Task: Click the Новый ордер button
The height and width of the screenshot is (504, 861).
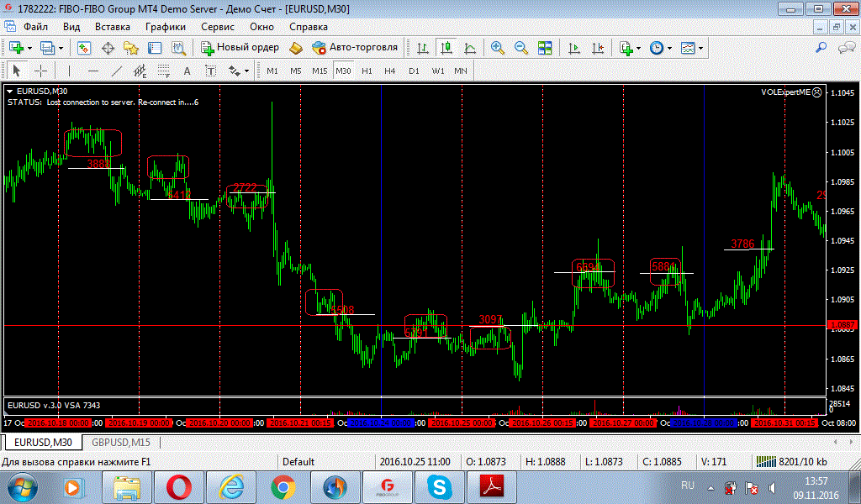Action: point(240,48)
